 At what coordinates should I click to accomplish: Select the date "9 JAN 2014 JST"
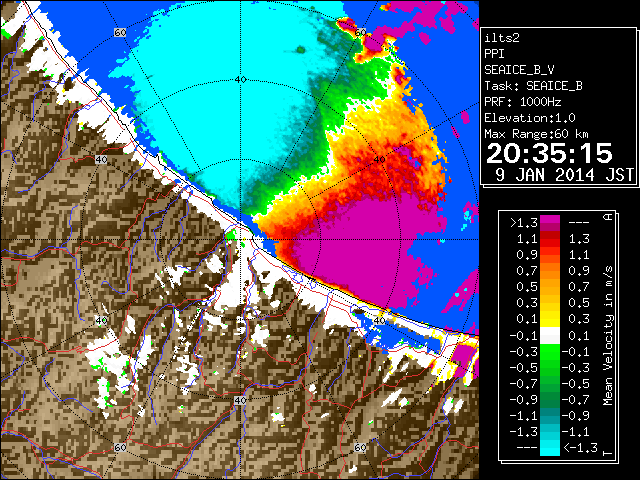click(564, 175)
